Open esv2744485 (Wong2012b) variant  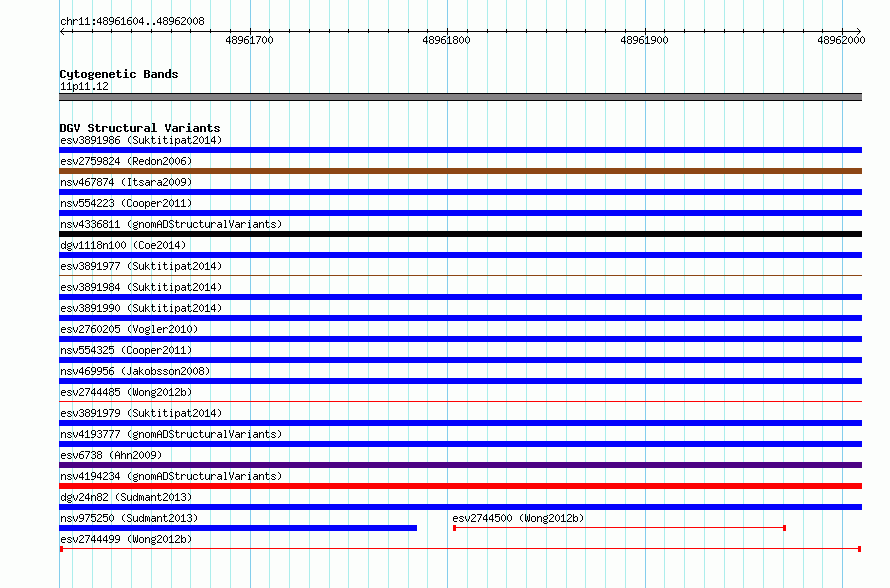click(126, 392)
